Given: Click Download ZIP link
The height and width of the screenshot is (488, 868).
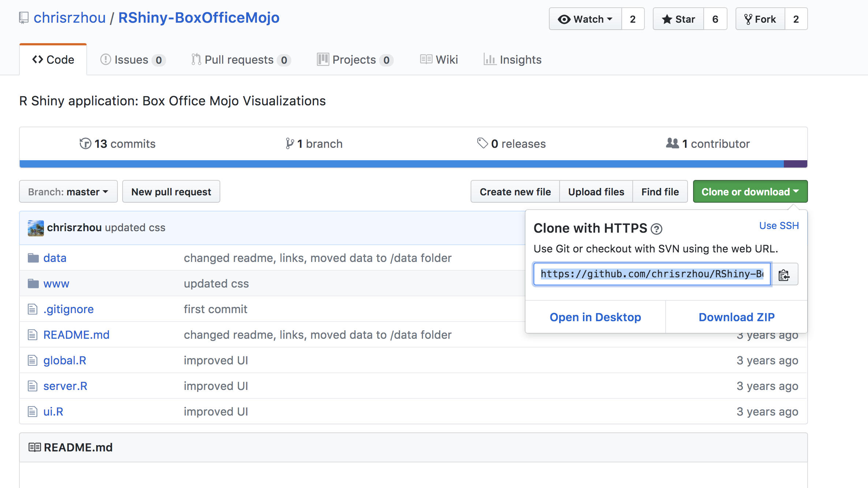Looking at the screenshot, I should 736,317.
